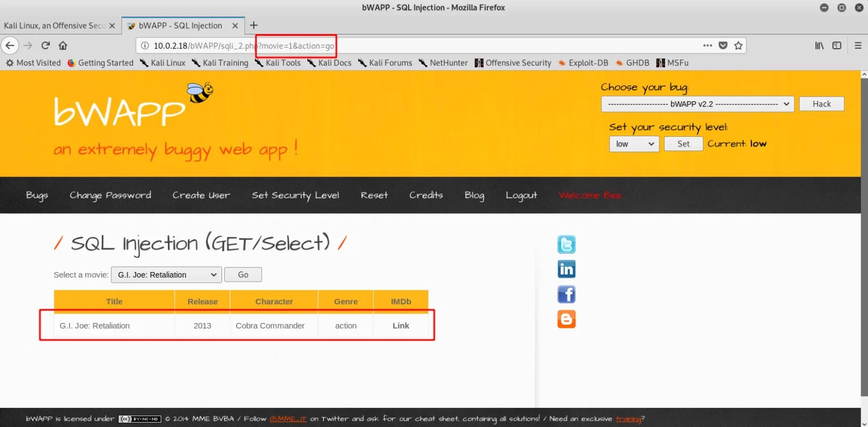Open the Kali Training bookmark
868x427 pixels.
tap(220, 63)
